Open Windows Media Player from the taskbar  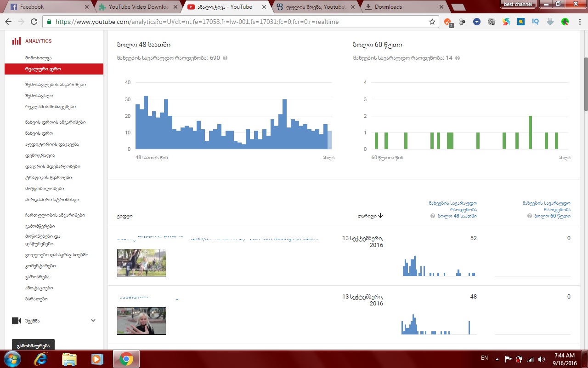pos(97,359)
